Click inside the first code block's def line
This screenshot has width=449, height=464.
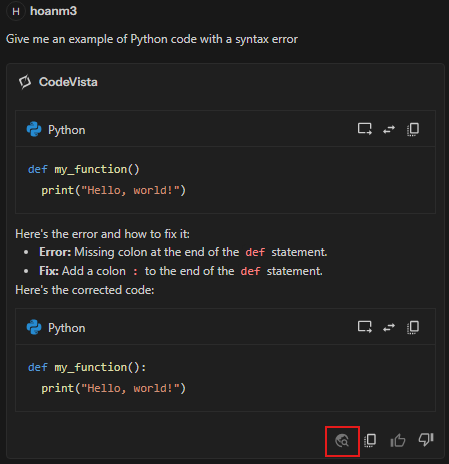pos(84,169)
